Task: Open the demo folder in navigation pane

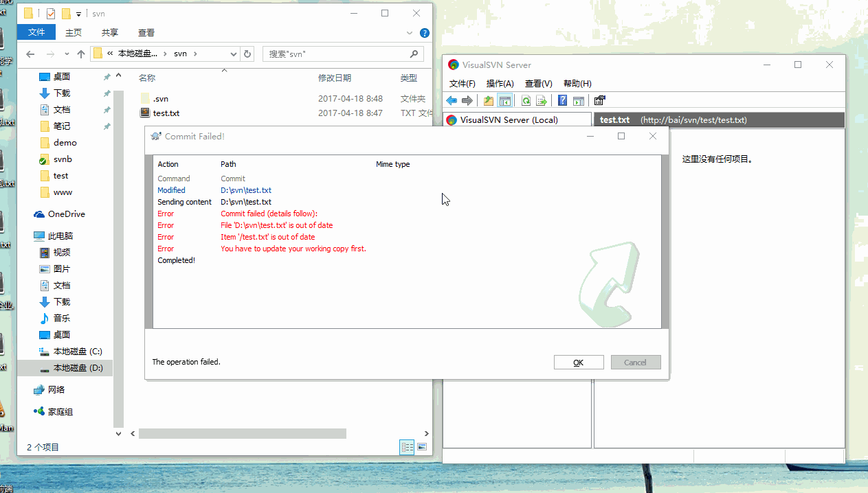Action: 65,143
